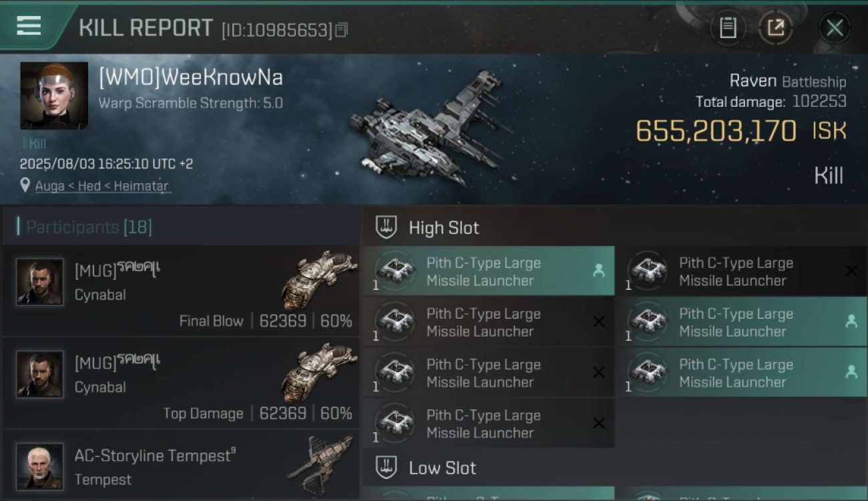
Task: Open AC-Storyline Tempest participant entry
Action: (181, 466)
